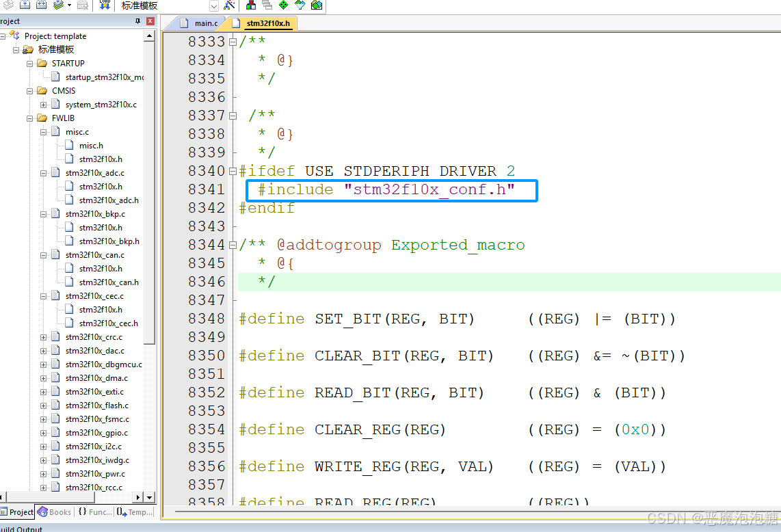Toggle the Project panel pin icon
This screenshot has width=781, height=532.
[138, 21]
